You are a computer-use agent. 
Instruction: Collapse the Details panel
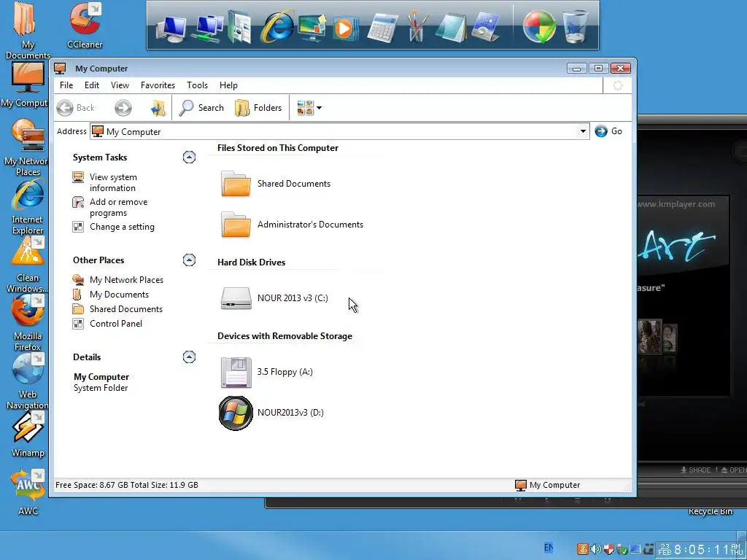tap(189, 357)
